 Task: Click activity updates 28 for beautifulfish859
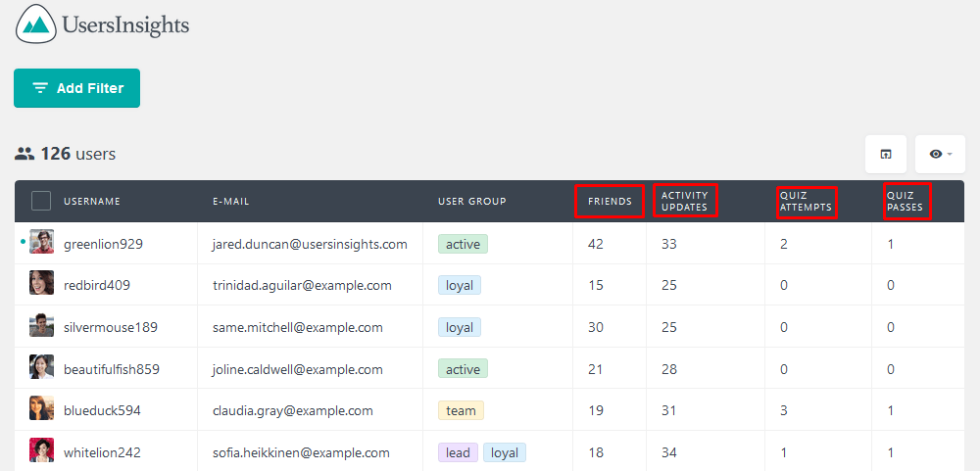coord(669,369)
